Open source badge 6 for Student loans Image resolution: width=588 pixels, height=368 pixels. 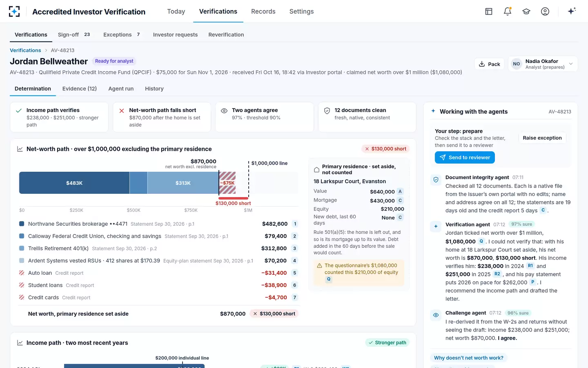pyautogui.click(x=295, y=285)
